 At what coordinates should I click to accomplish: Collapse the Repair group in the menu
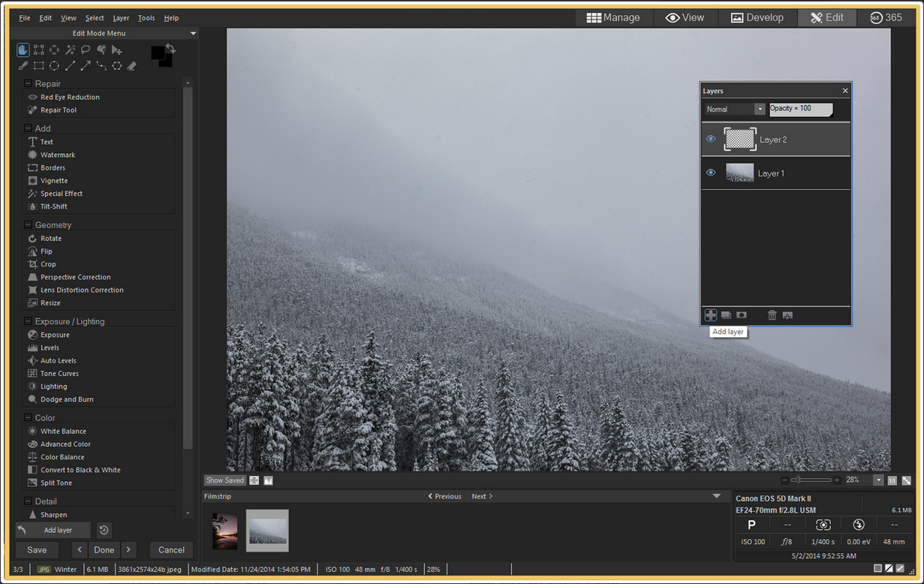click(x=29, y=84)
